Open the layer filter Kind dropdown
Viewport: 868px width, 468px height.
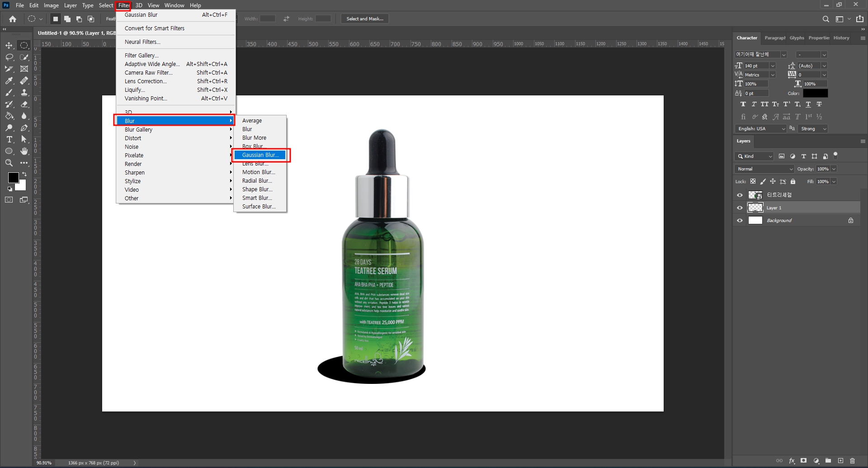755,156
